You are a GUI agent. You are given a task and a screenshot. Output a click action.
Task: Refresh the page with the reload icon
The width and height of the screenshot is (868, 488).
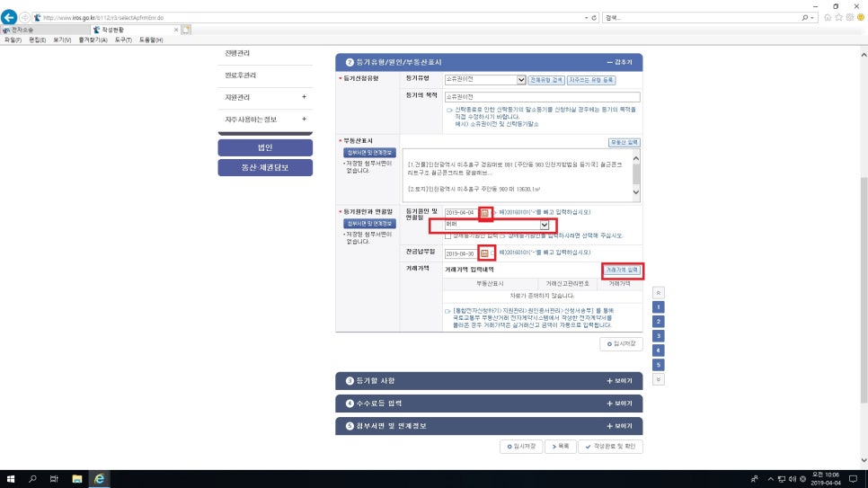[x=594, y=18]
